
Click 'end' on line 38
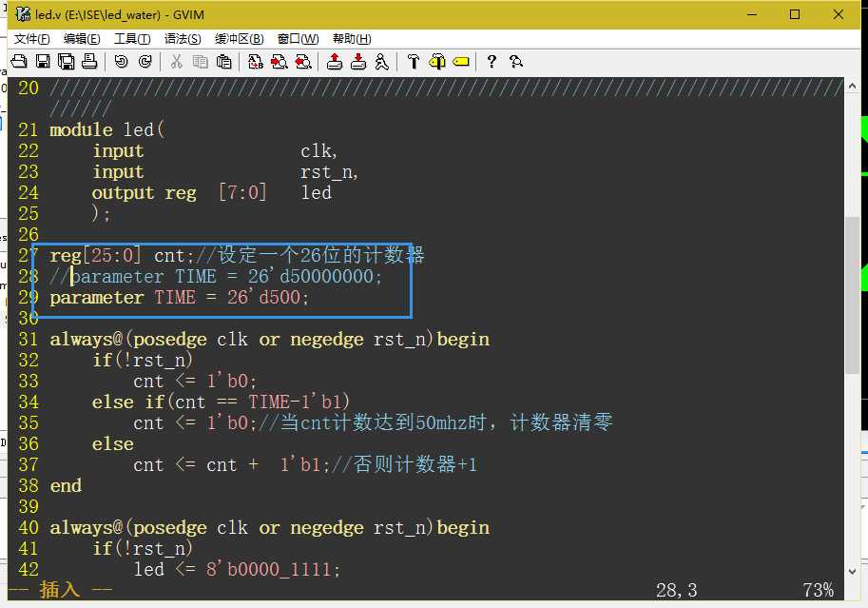66,485
